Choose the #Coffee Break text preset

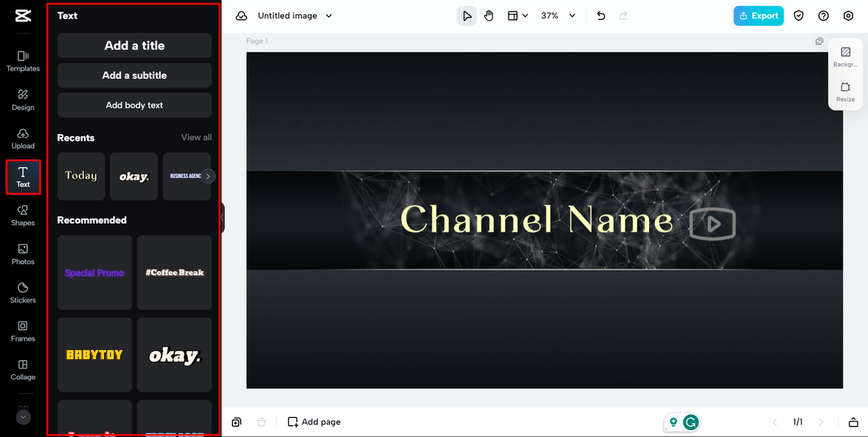click(174, 273)
